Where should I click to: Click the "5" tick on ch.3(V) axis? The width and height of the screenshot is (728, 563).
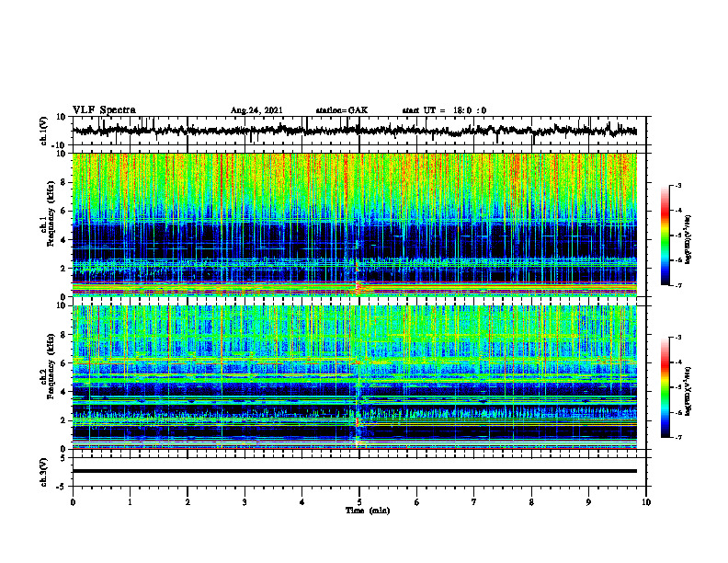click(64, 458)
